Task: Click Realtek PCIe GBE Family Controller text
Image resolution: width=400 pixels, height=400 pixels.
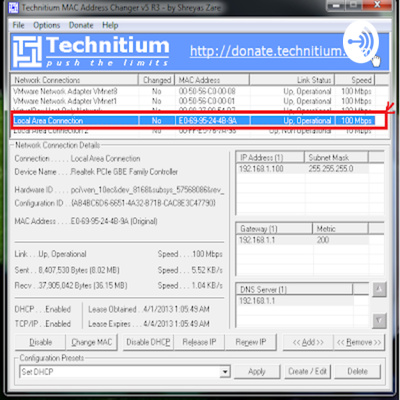Action: [124, 172]
